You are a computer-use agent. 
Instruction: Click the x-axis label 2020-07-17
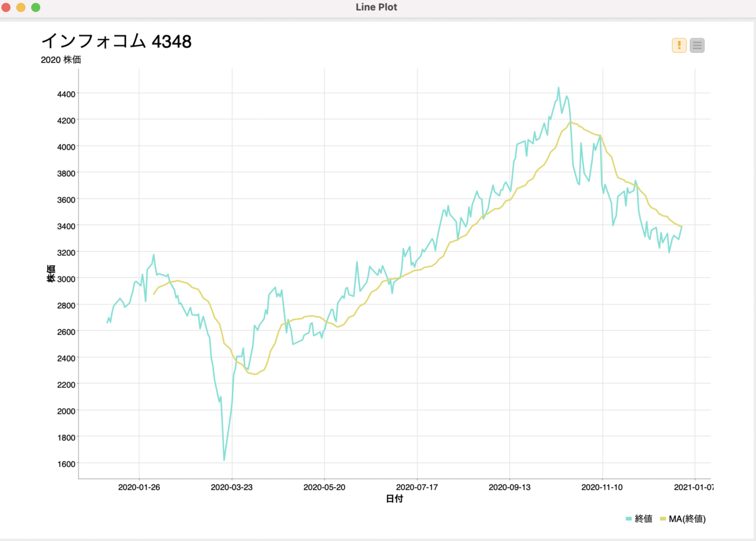coord(417,487)
